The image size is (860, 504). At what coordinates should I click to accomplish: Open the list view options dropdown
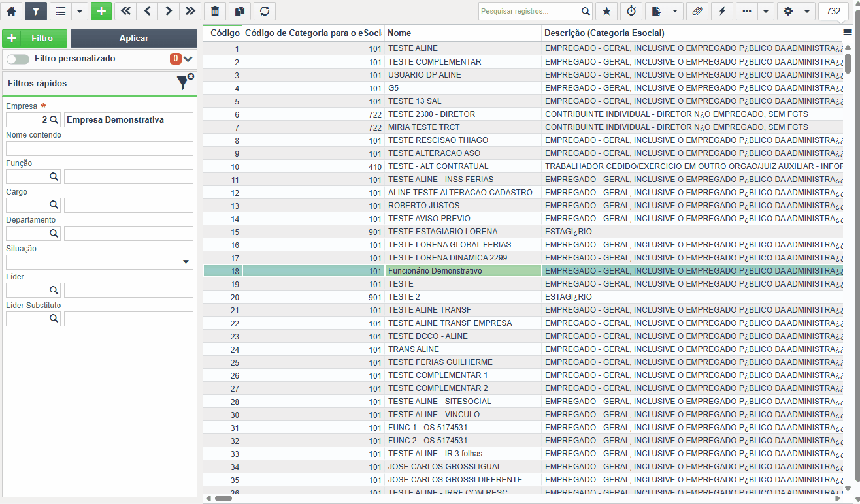pyautogui.click(x=79, y=11)
